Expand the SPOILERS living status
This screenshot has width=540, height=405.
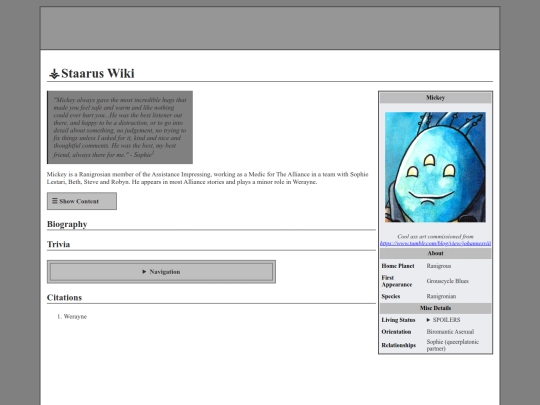tap(443, 320)
